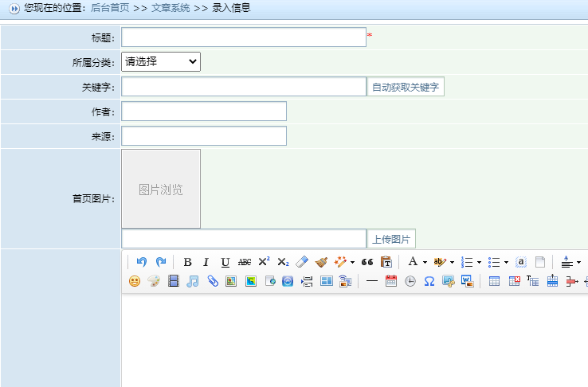Insert current time with clock icon
This screenshot has width=588, height=387.
point(410,281)
